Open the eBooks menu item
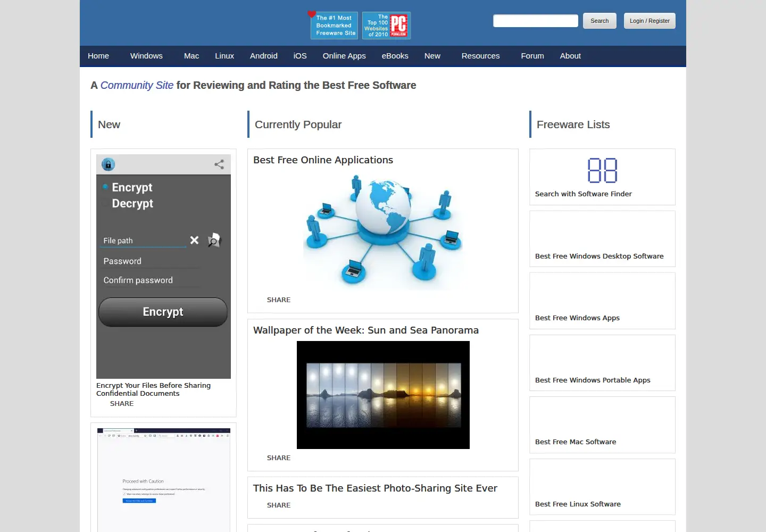The image size is (766, 532). 395,56
